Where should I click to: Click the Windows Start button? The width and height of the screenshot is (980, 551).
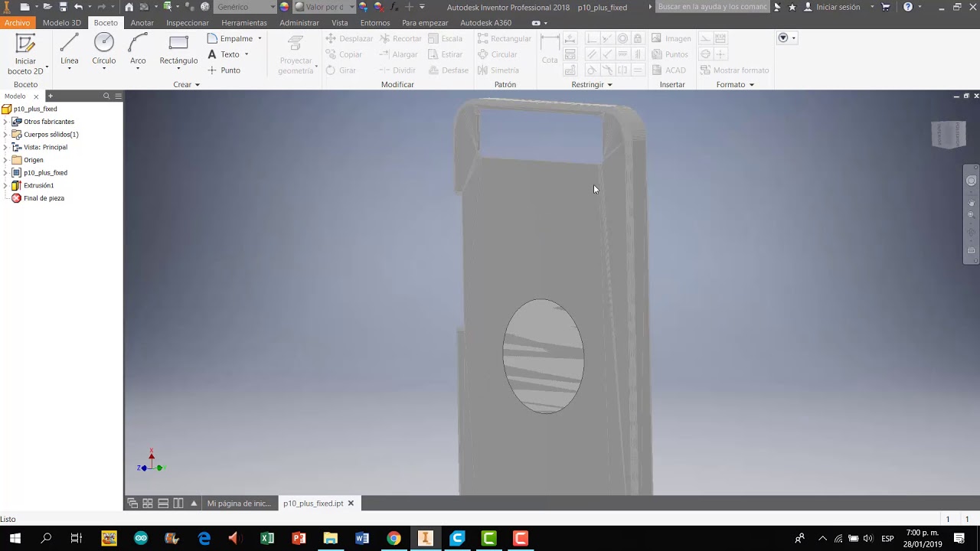[x=15, y=538]
